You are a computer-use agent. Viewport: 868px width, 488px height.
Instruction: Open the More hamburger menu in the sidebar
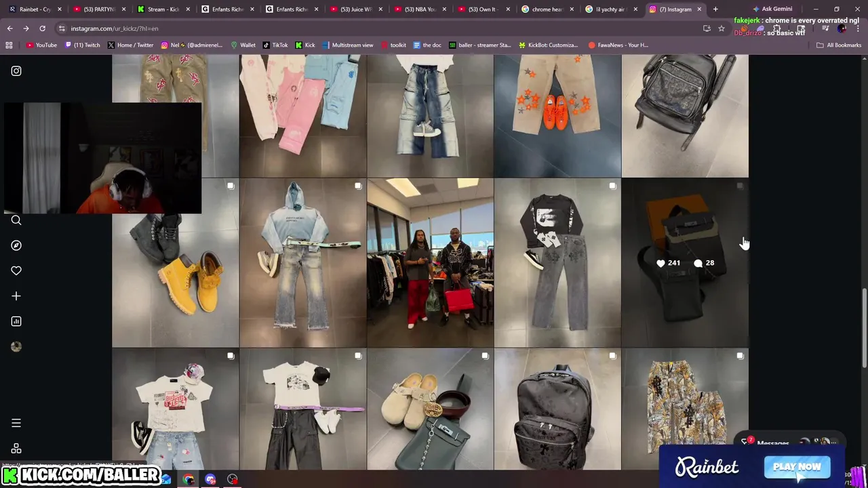16,423
